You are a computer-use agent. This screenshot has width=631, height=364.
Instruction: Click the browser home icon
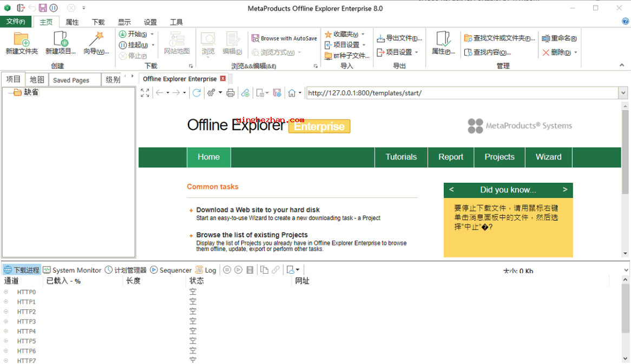[x=292, y=93]
